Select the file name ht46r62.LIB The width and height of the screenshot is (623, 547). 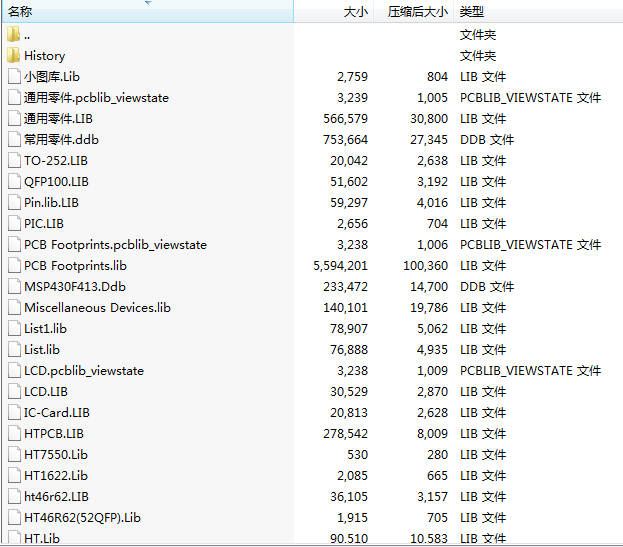pyautogui.click(x=56, y=497)
